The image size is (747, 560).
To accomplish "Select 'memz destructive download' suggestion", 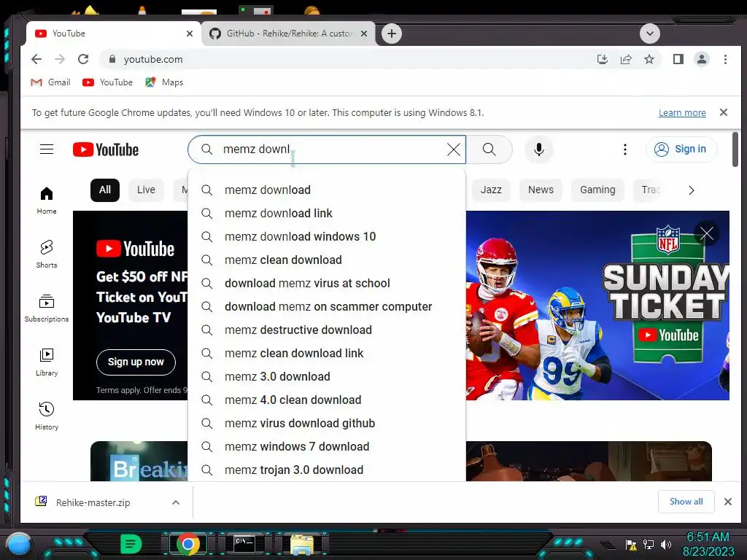I will point(327,330).
